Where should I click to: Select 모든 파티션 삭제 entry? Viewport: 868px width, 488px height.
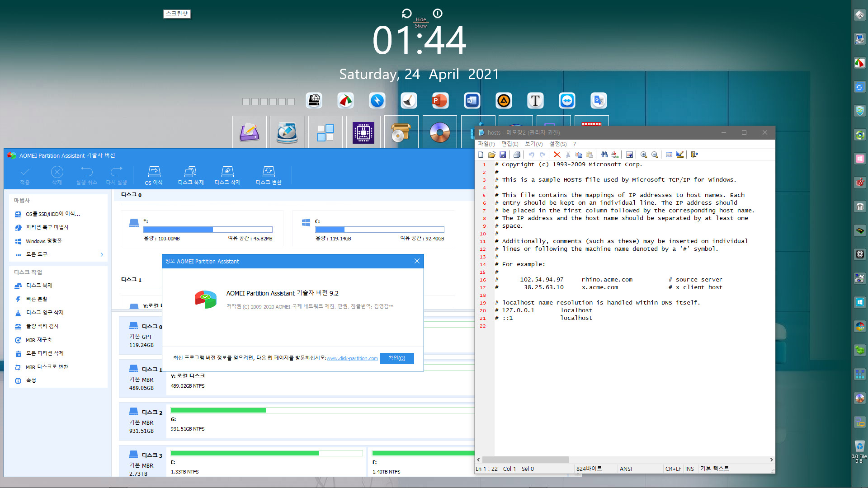click(44, 353)
